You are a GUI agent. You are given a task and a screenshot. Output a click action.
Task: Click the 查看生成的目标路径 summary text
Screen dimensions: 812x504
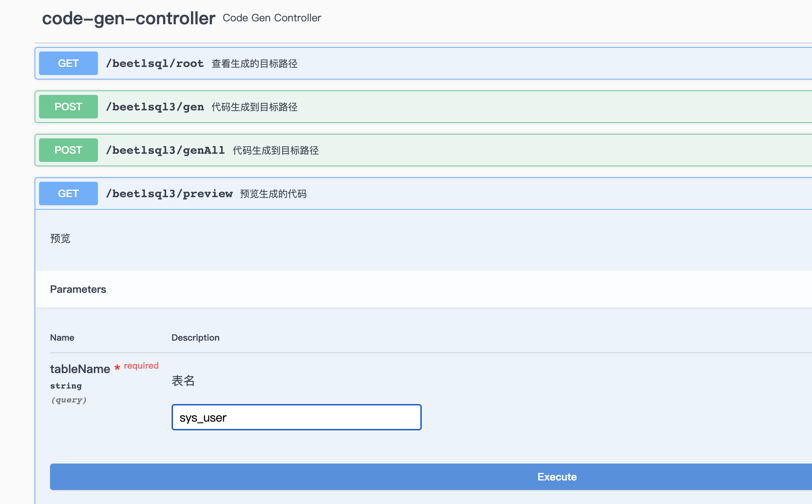[x=254, y=64]
